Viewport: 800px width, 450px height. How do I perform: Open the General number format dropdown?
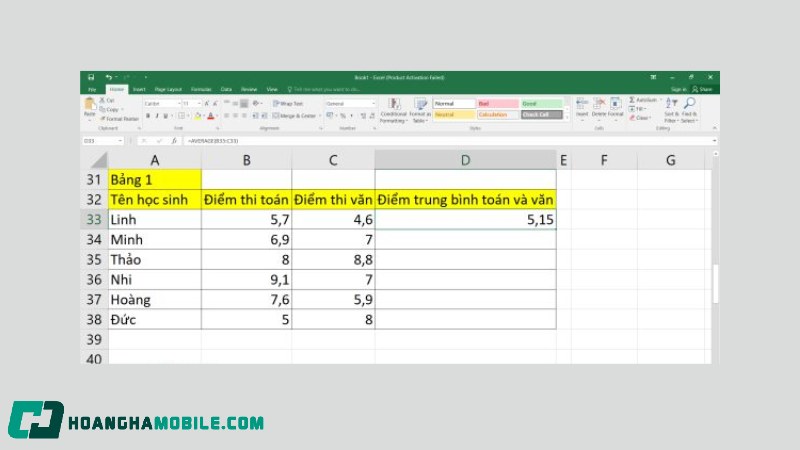373,103
